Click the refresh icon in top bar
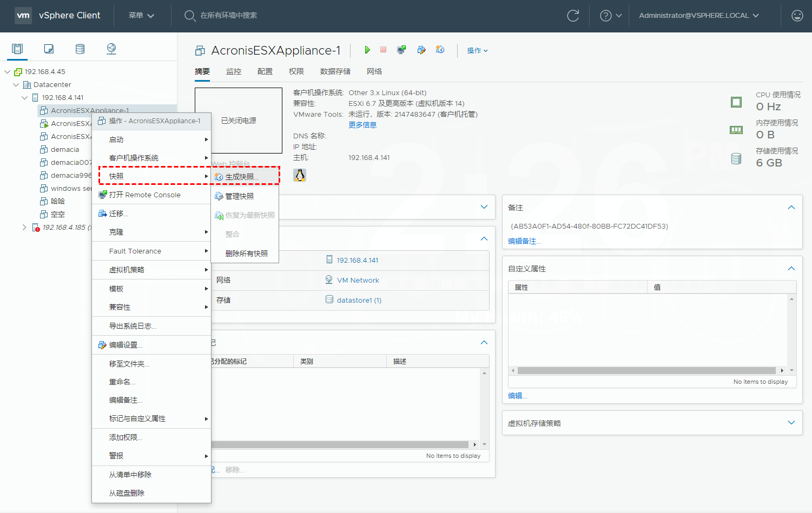This screenshot has height=513, width=812. pos(573,16)
